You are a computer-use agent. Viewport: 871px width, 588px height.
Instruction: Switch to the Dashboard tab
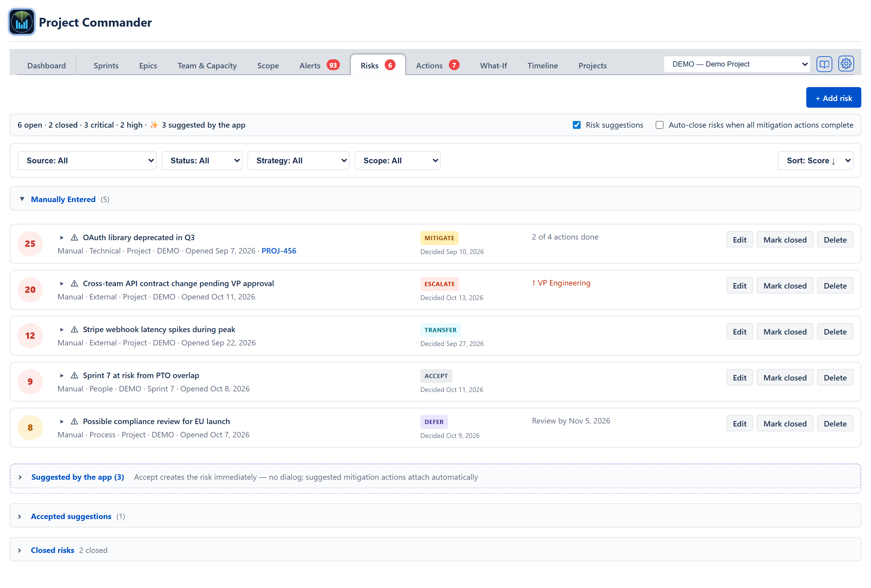click(47, 66)
